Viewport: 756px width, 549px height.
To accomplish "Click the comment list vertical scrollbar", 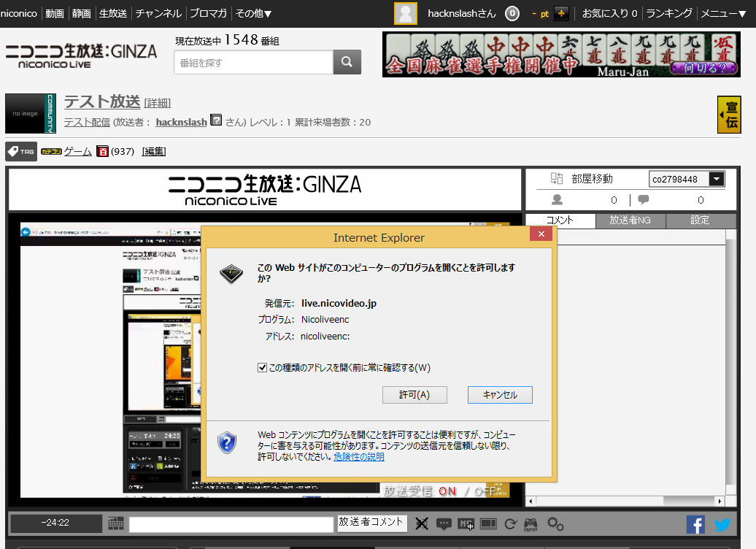I will pyautogui.click(x=731, y=362).
